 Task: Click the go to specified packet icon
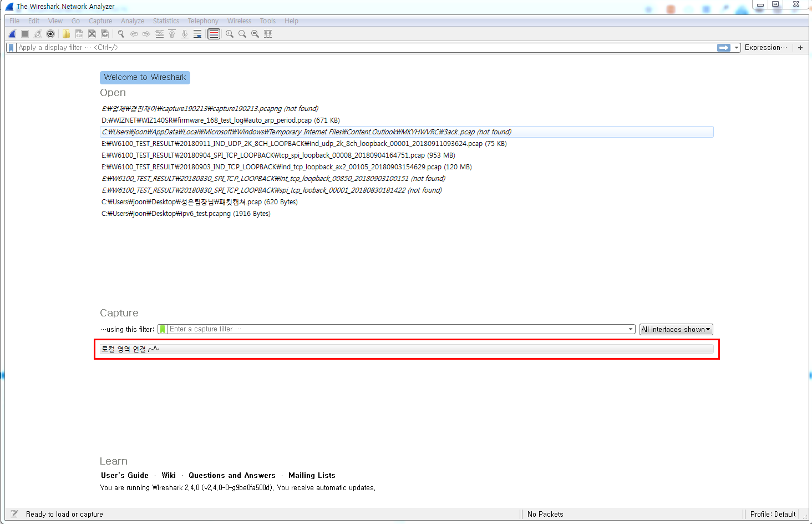coord(159,34)
